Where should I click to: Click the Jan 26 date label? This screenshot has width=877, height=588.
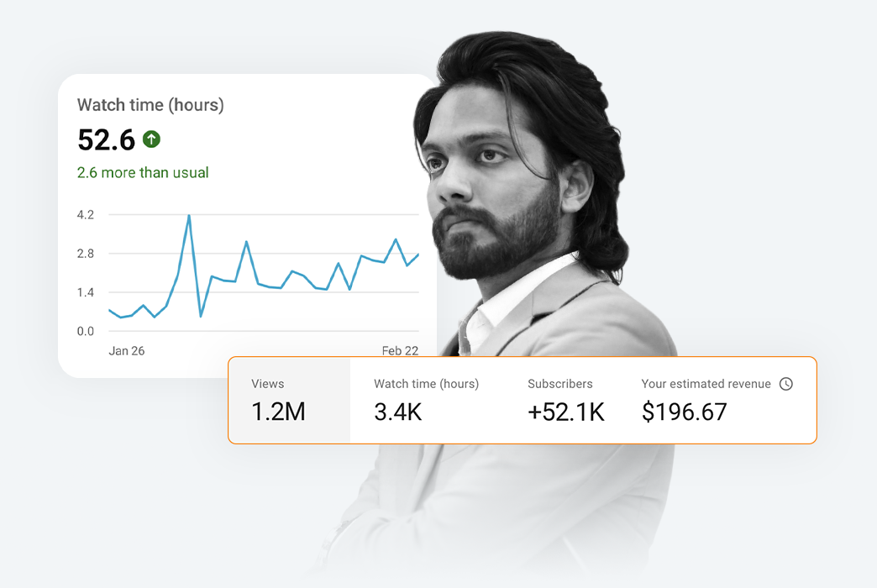coord(127,351)
